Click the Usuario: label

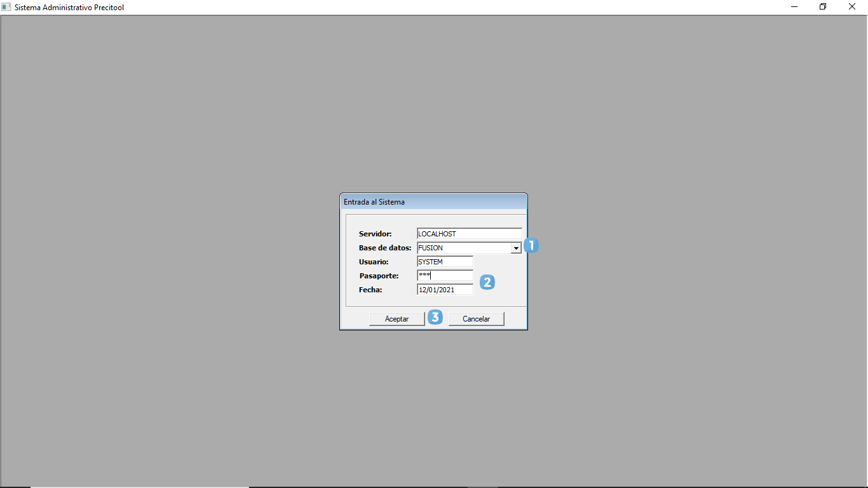tap(374, 262)
